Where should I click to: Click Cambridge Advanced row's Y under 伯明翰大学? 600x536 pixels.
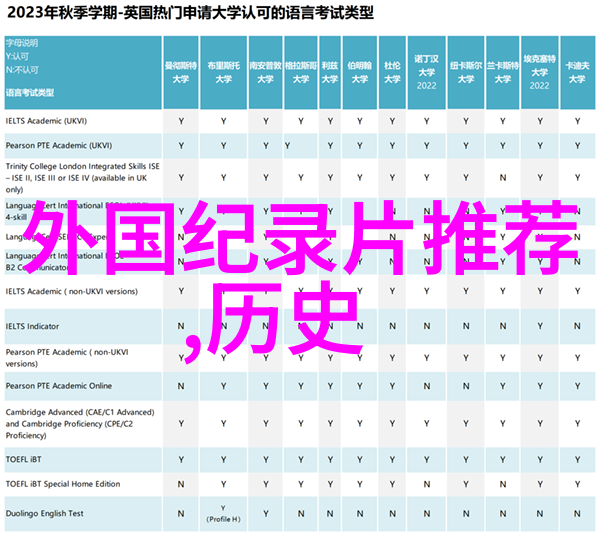point(360,424)
